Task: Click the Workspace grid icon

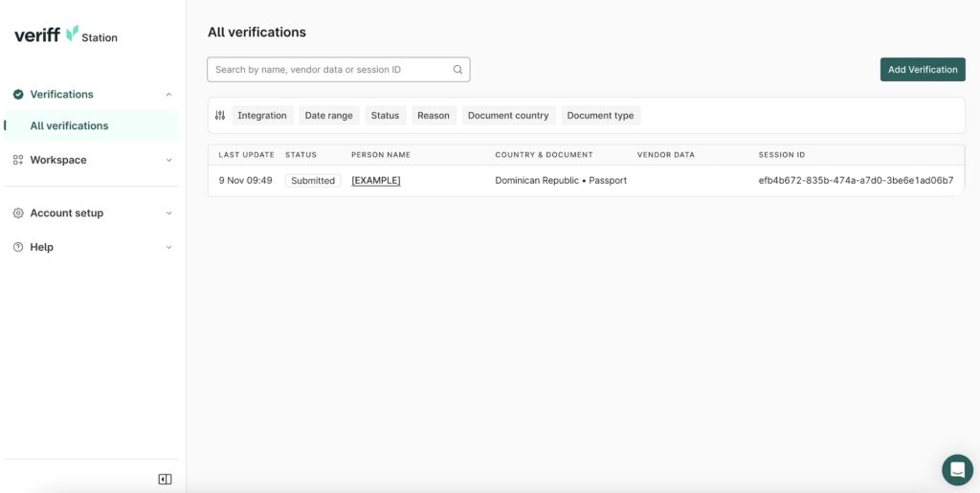Action: tap(18, 160)
